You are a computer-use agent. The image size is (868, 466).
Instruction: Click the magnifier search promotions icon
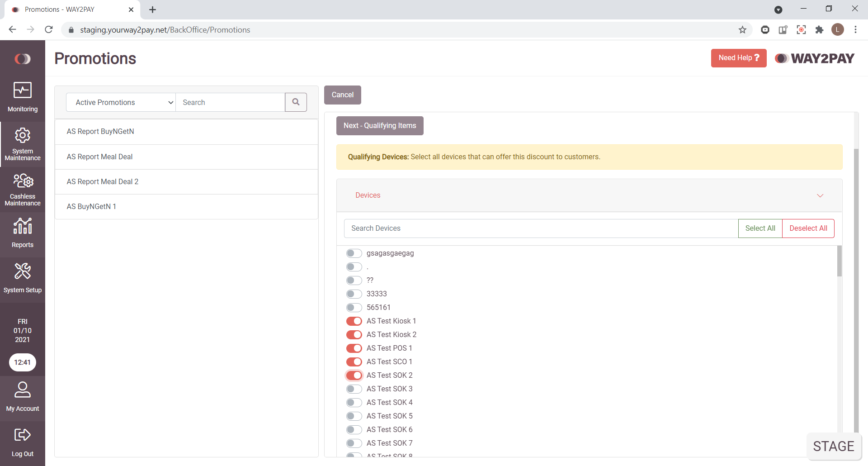(296, 102)
